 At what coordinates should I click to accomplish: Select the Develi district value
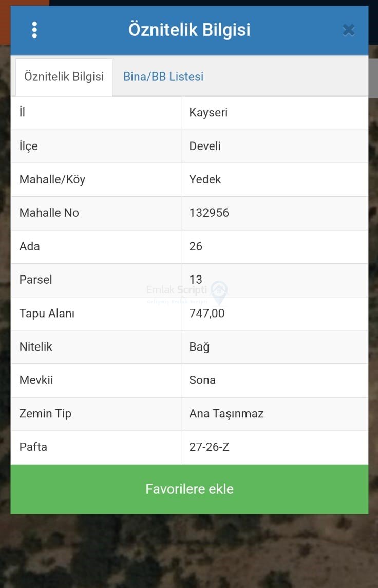pyautogui.click(x=205, y=146)
